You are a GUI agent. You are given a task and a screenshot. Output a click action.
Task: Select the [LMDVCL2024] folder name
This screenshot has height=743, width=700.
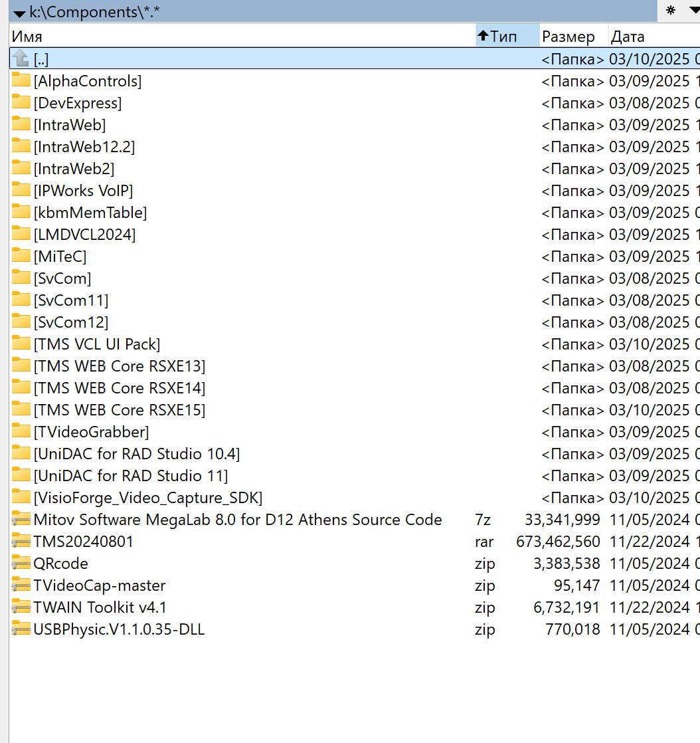(85, 235)
